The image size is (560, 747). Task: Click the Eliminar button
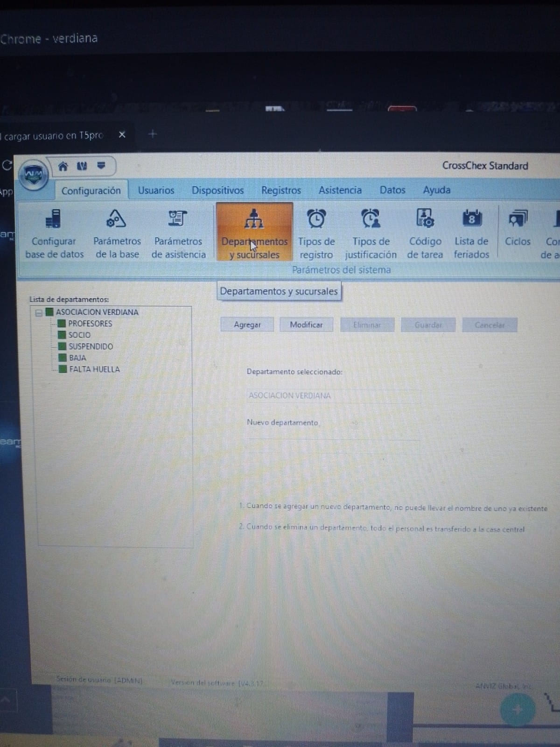(x=367, y=324)
